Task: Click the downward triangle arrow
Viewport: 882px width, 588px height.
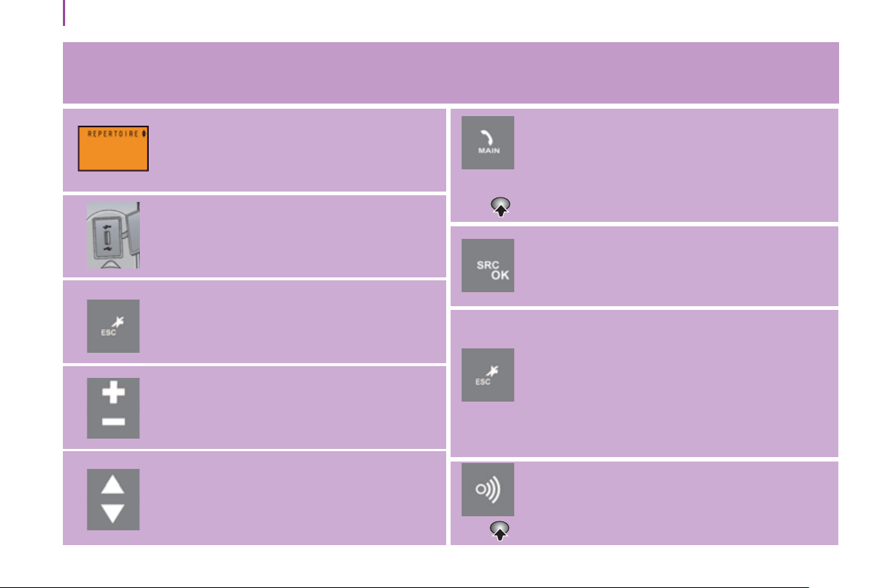Action: point(112,513)
